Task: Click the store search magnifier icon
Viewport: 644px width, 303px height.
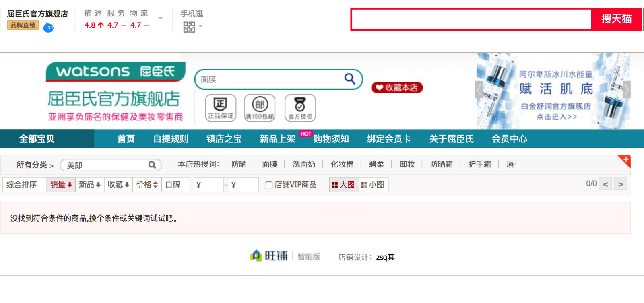Action: coord(350,78)
